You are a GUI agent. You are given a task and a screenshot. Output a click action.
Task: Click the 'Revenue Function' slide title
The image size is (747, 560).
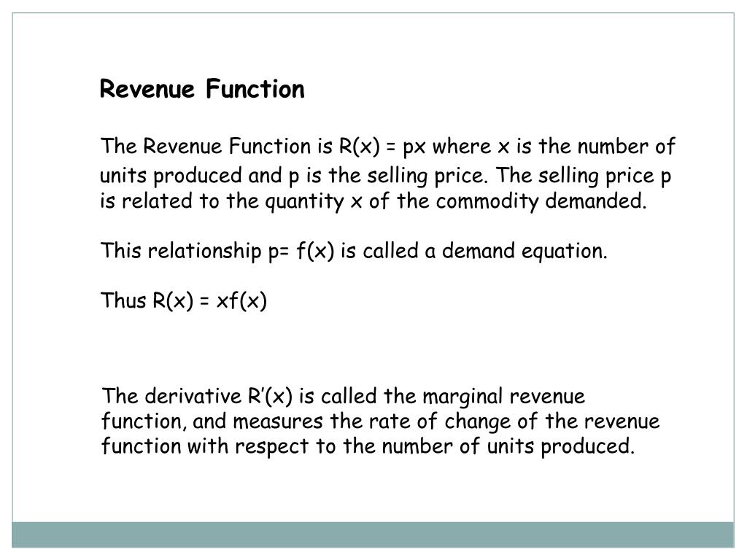(202, 89)
